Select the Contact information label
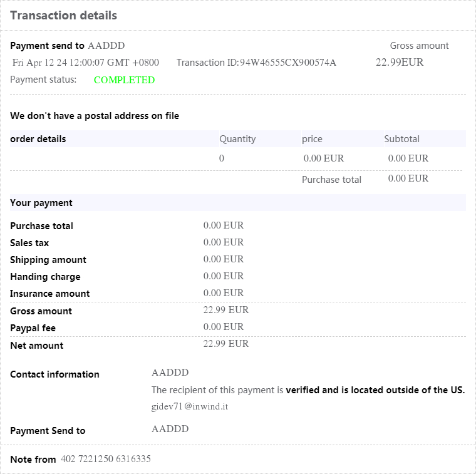This screenshot has height=474, width=476. (54, 374)
